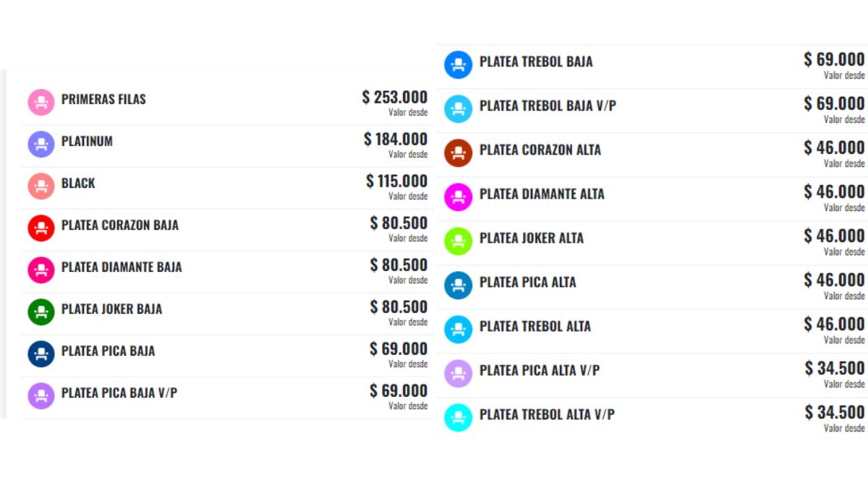This screenshot has width=868, height=488.
Task: Click green Platea Joker Baja seat icon
Action: pyautogui.click(x=41, y=312)
